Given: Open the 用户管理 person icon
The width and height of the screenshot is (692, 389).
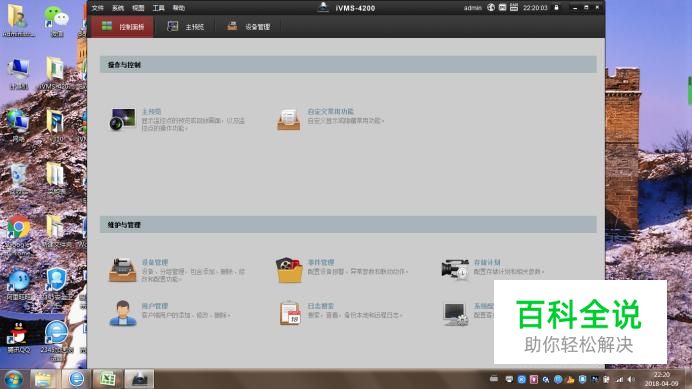Looking at the screenshot, I should pos(123,313).
